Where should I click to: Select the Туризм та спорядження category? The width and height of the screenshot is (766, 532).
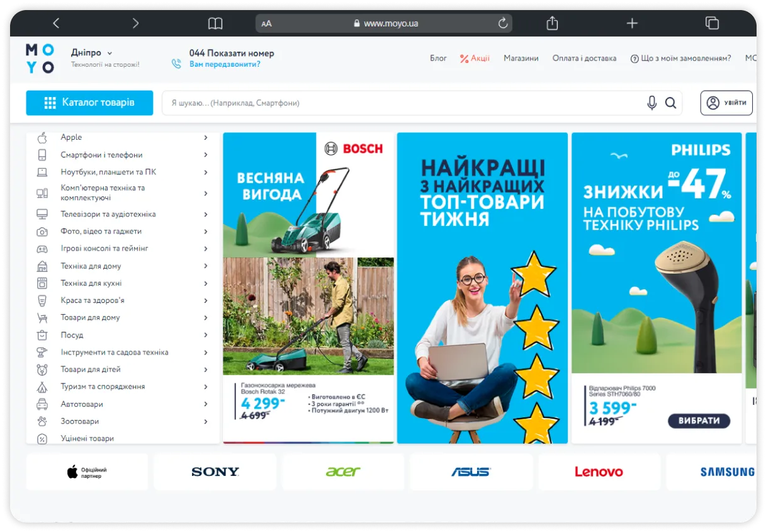103,387
